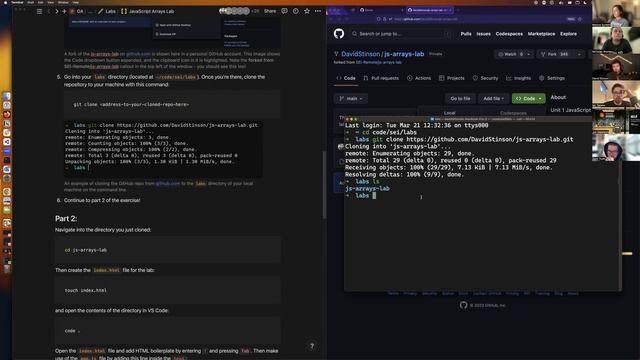Select the repository Settings tab

tap(552, 78)
